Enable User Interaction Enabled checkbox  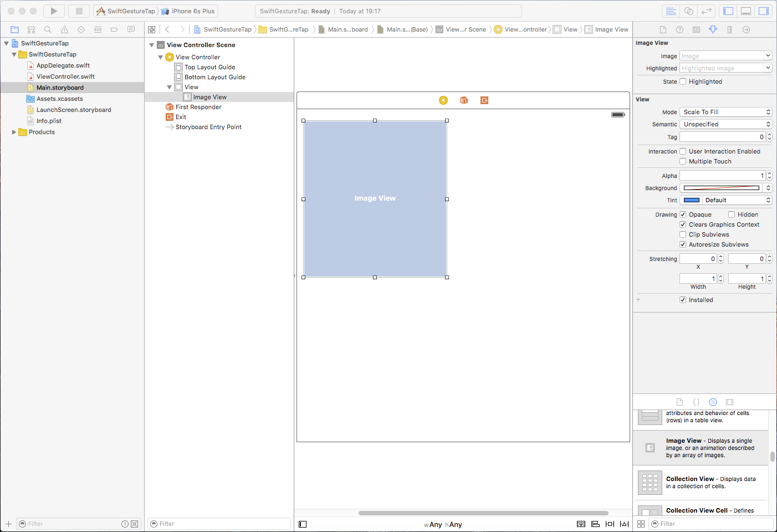(x=683, y=151)
